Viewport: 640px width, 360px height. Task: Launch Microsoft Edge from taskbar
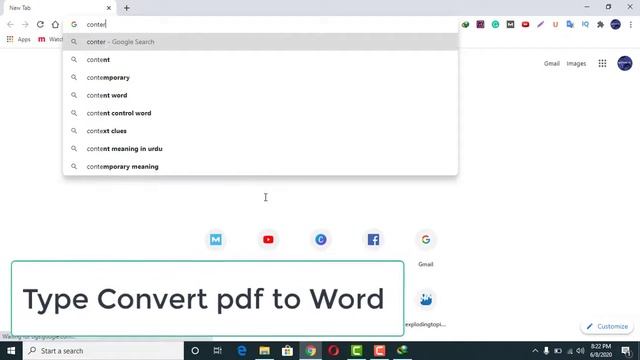(x=242, y=351)
